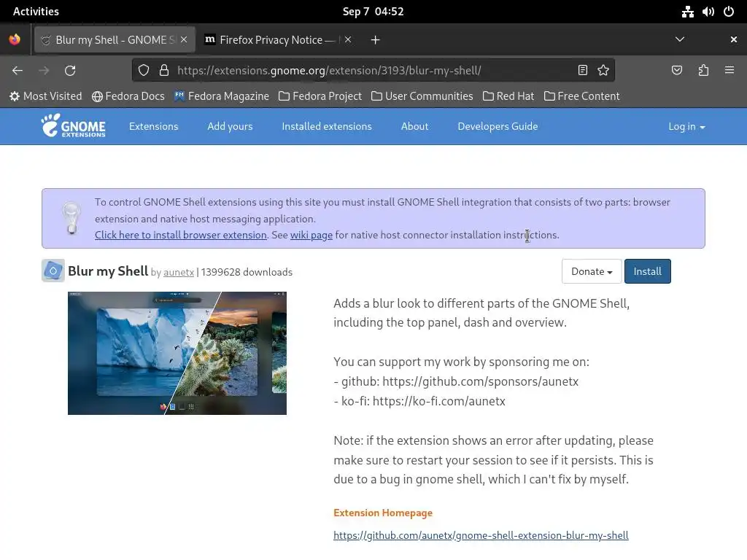Click the clock Sep 7 04:52

pos(373,12)
